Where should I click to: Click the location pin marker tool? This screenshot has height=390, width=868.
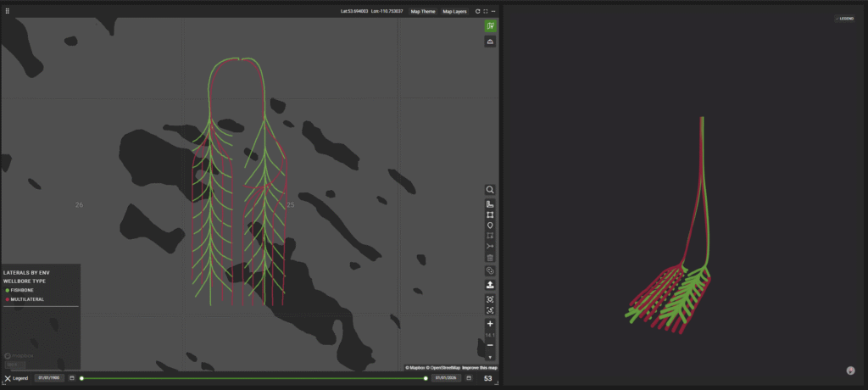[490, 226]
